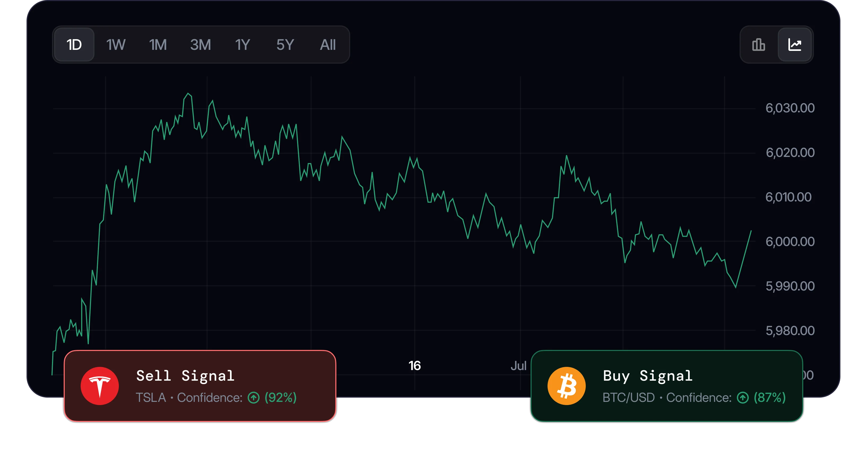Screen dimensions: 868x457
Task: Click the up-arrow icon beside 92%
Action: pyautogui.click(x=254, y=398)
